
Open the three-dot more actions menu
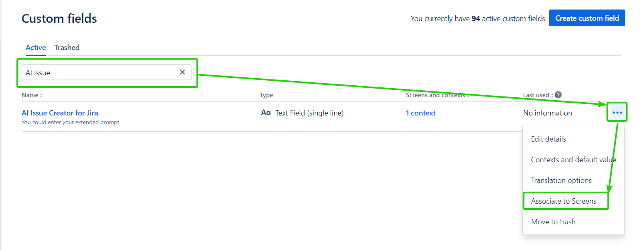pos(617,113)
